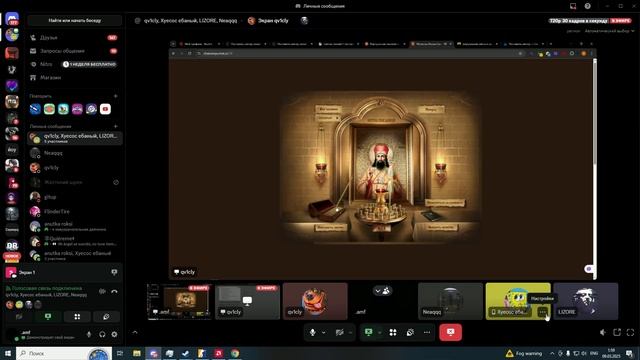Open soundboard button in sidebar voice panel
The image size is (640, 360).
pos(106,316)
